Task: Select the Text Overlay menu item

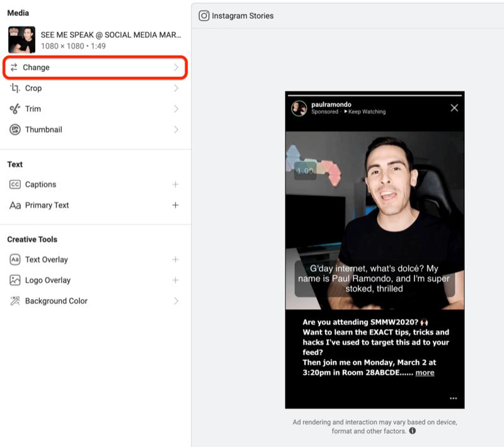Action: click(x=46, y=259)
